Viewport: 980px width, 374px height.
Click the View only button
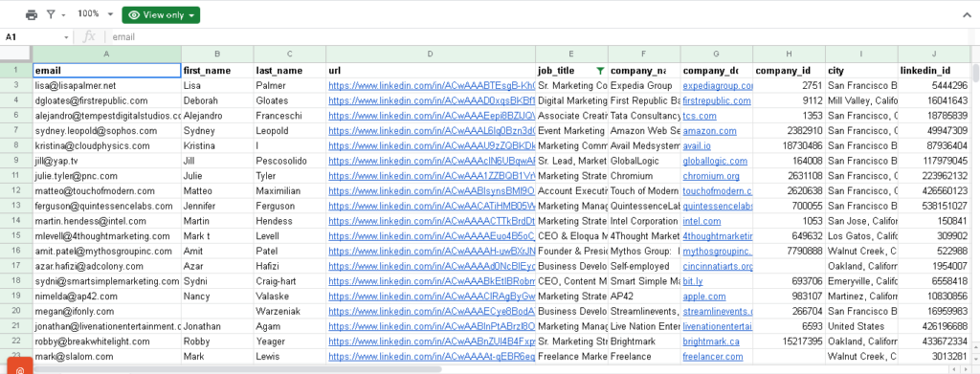tap(161, 14)
